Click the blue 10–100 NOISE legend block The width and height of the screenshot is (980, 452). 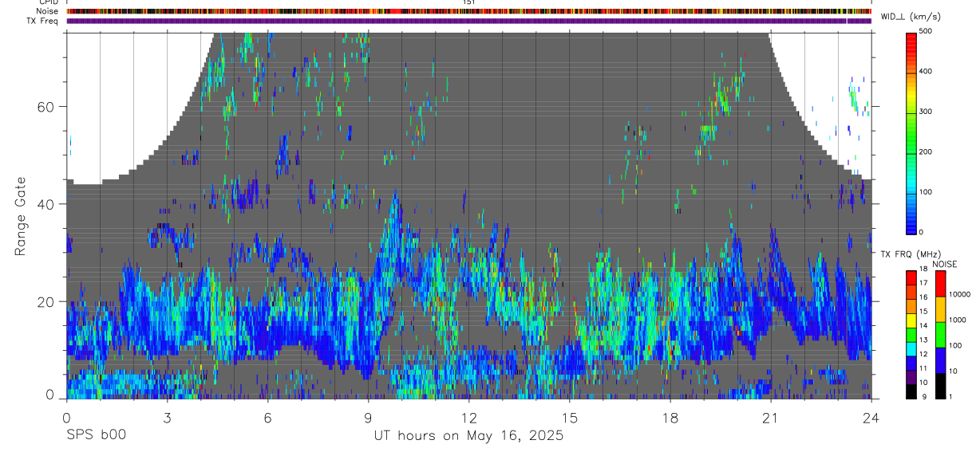point(940,360)
